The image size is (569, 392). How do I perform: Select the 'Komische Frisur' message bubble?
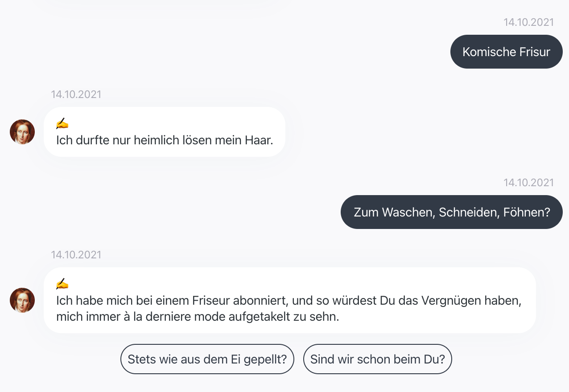click(x=507, y=52)
